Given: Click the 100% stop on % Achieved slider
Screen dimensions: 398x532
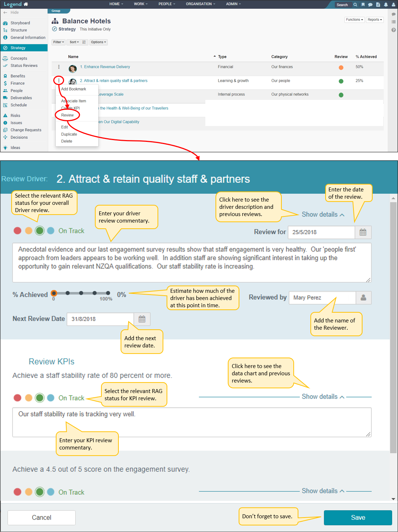Looking at the screenshot, I should pos(108,293).
